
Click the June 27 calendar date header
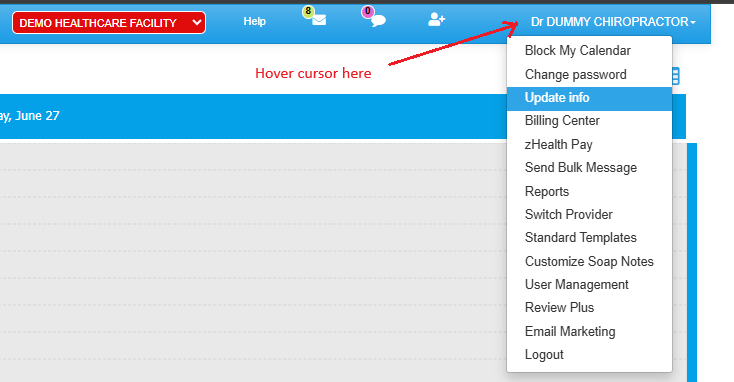click(x=30, y=116)
